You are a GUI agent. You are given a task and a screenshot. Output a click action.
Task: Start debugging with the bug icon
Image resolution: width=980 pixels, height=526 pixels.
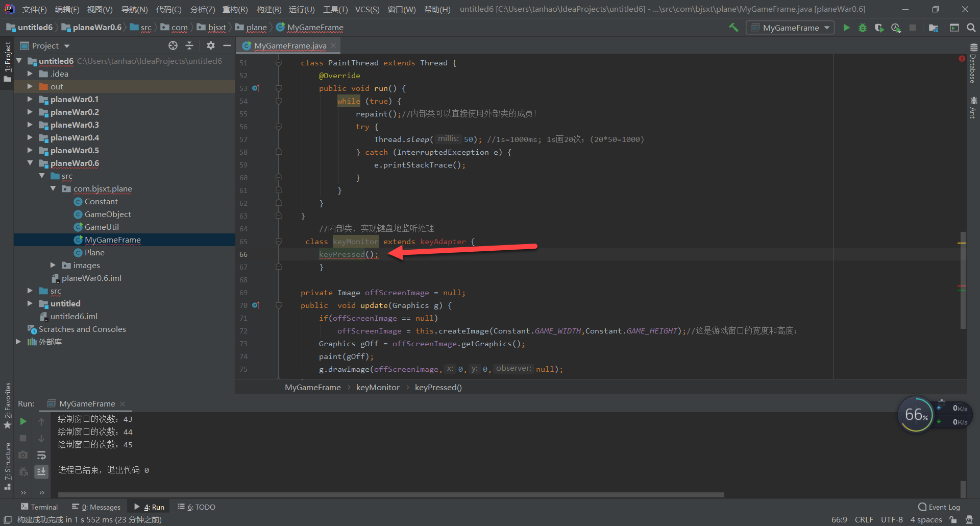coord(863,28)
